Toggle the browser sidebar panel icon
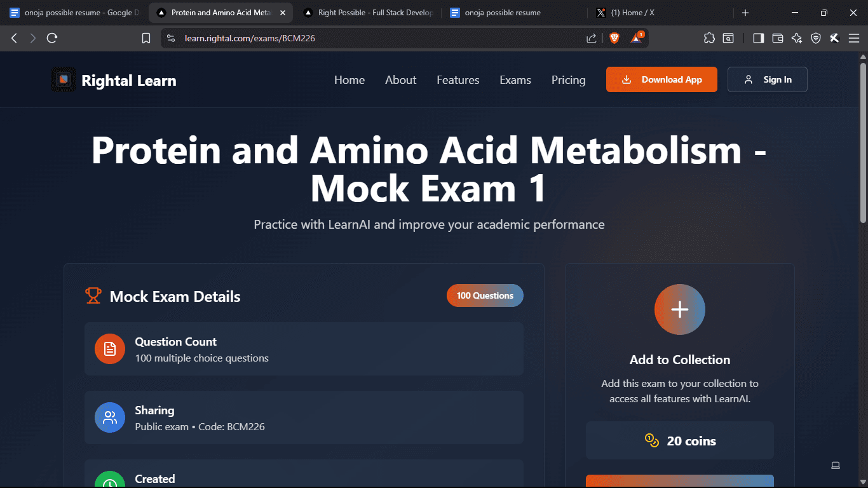This screenshot has width=868, height=488. pyautogui.click(x=758, y=38)
